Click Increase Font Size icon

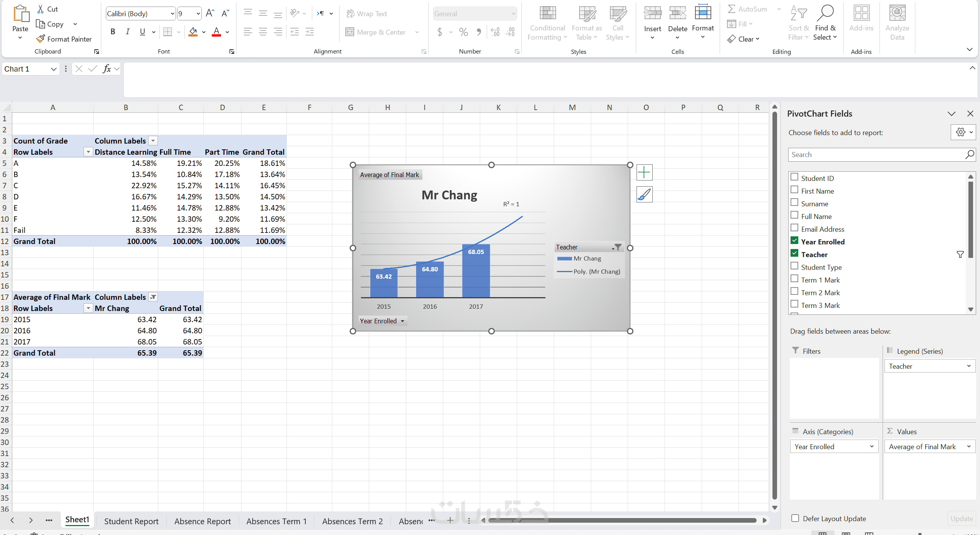point(210,13)
